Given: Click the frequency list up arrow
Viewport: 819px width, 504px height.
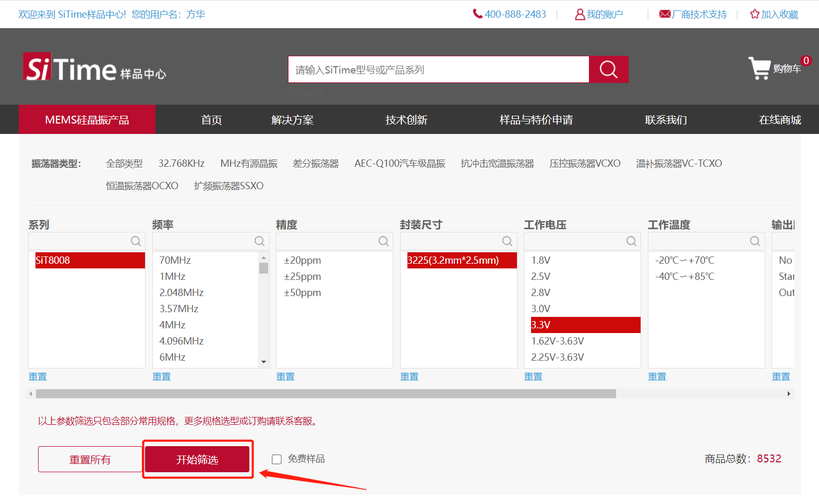Looking at the screenshot, I should [x=263, y=257].
